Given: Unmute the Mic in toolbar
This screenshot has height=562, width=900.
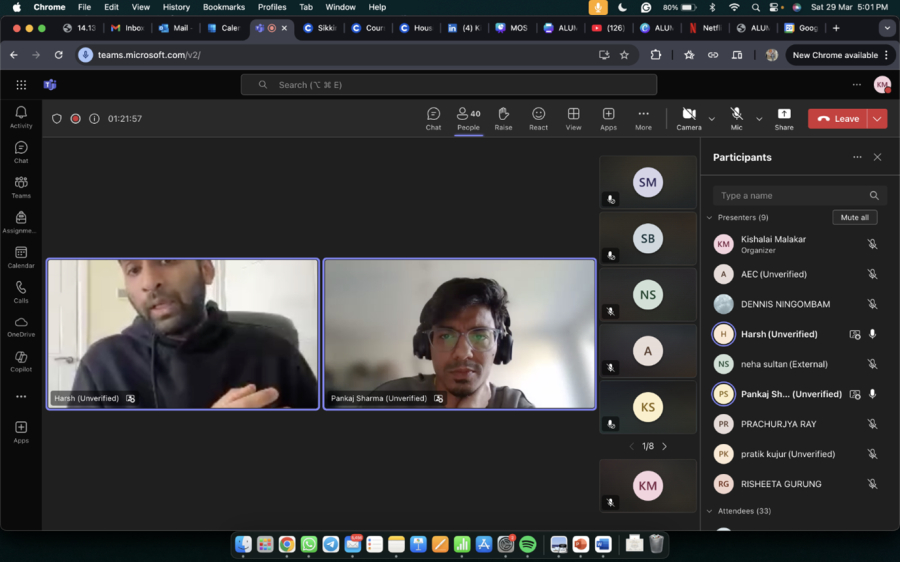Looking at the screenshot, I should pyautogui.click(x=736, y=119).
